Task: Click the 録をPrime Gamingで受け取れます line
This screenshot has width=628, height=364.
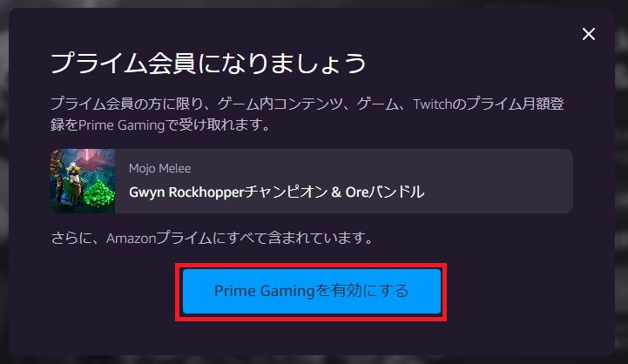Action: [160, 125]
